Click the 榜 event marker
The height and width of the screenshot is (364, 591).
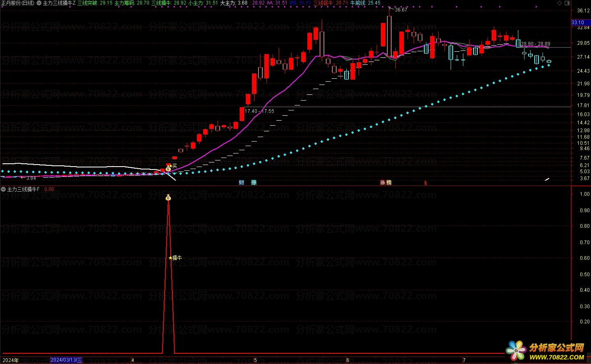[389, 183]
